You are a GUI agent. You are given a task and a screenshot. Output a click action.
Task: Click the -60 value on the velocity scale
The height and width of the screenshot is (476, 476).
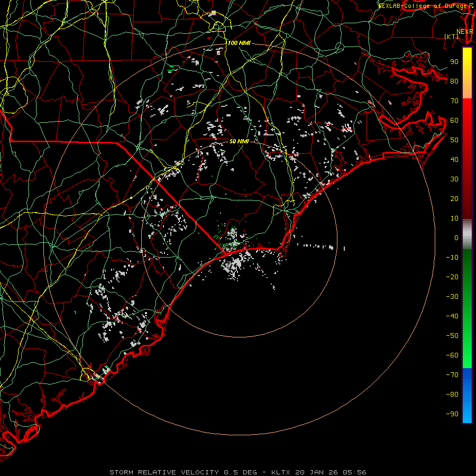click(452, 355)
